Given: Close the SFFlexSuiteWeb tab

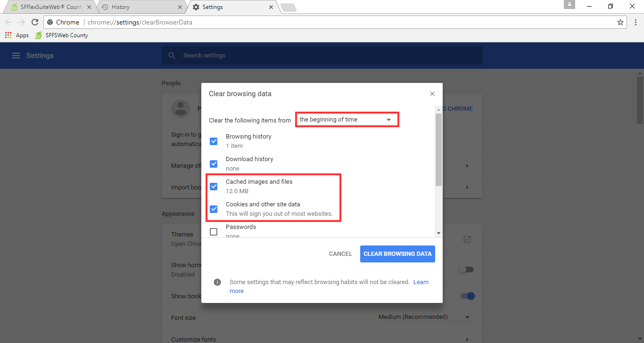Looking at the screenshot, I should [x=88, y=7].
